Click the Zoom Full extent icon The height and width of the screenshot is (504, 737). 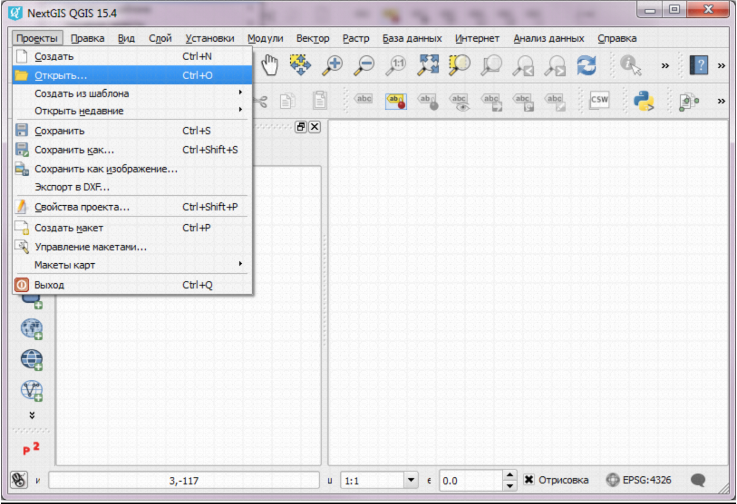[x=428, y=64]
